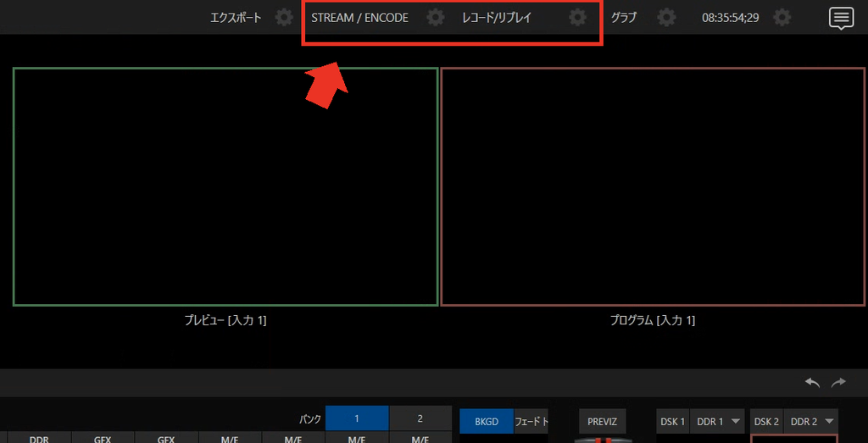Open the エクスポート settings gear
Screen dimensions: 868x443
284,18
